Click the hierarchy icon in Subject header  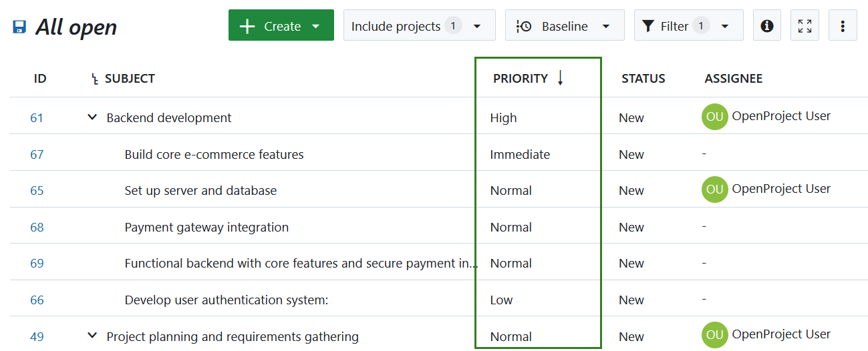point(95,79)
